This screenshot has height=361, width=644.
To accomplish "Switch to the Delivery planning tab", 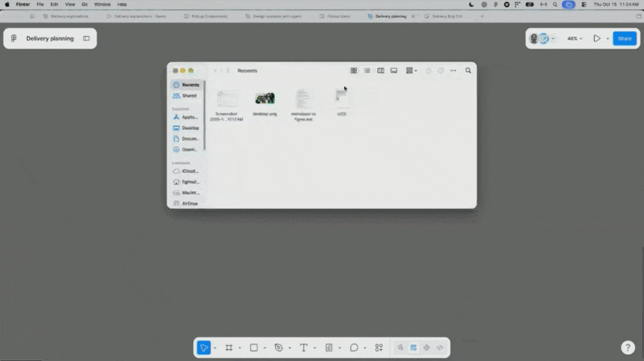I will click(x=387, y=17).
